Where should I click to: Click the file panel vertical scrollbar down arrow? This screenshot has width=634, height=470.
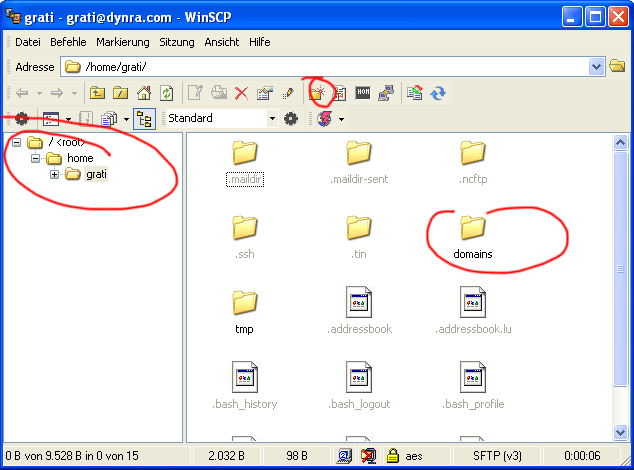tap(621, 433)
